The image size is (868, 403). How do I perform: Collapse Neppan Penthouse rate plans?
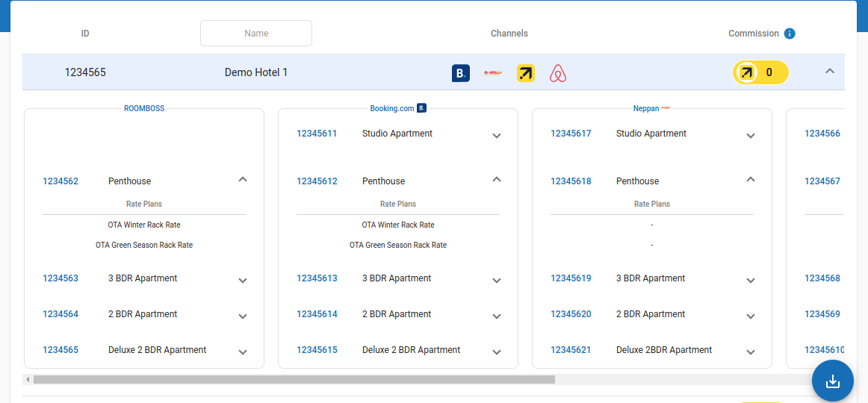pyautogui.click(x=751, y=179)
